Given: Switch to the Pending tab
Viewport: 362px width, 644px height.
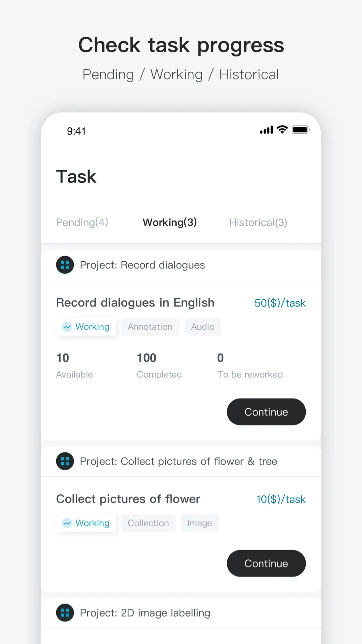Looking at the screenshot, I should pos(82,222).
